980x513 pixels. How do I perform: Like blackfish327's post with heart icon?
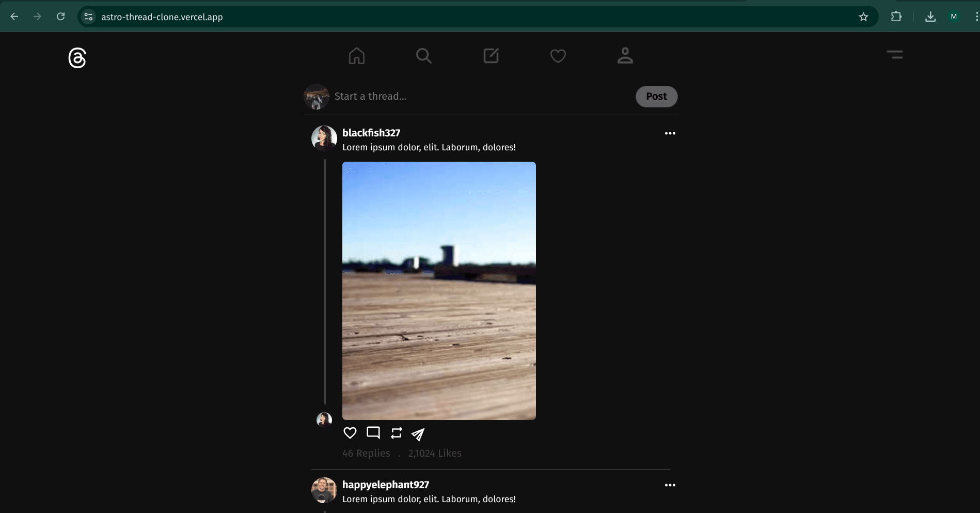[x=350, y=433]
